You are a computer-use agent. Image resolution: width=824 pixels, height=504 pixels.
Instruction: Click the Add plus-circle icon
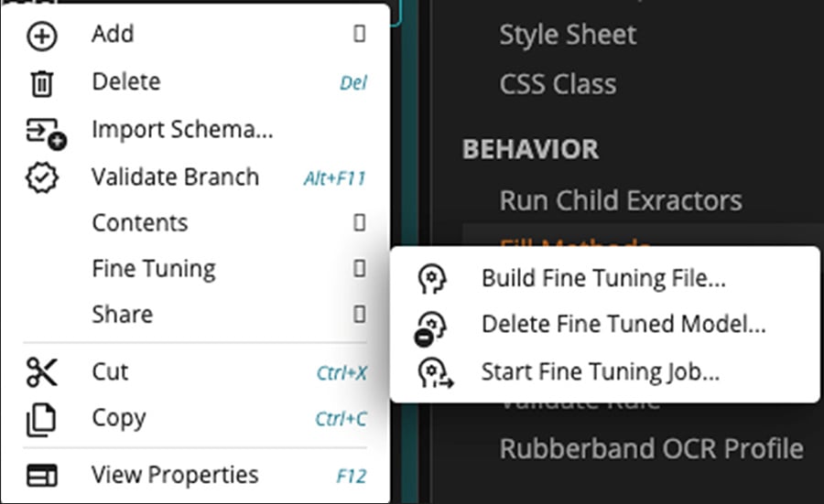[42, 36]
